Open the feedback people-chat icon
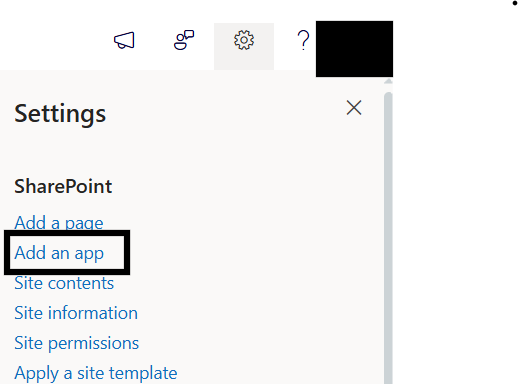This screenshot has height=384, width=518. coord(184,40)
